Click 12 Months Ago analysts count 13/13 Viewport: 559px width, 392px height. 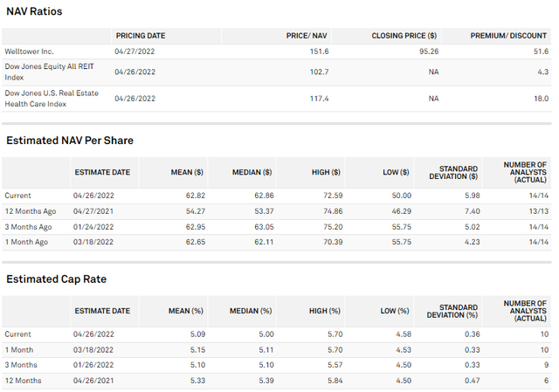[x=539, y=211]
